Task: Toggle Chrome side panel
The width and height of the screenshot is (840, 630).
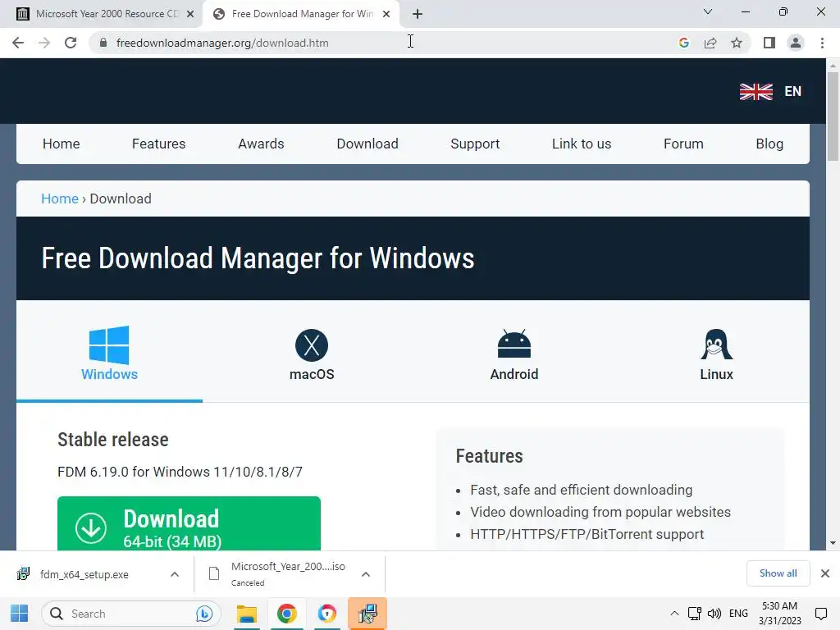Action: tap(769, 43)
